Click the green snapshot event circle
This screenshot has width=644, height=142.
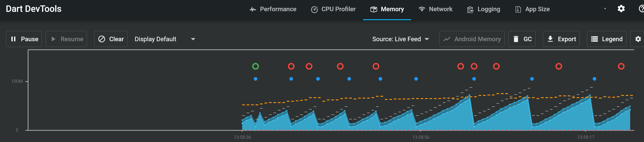256,66
